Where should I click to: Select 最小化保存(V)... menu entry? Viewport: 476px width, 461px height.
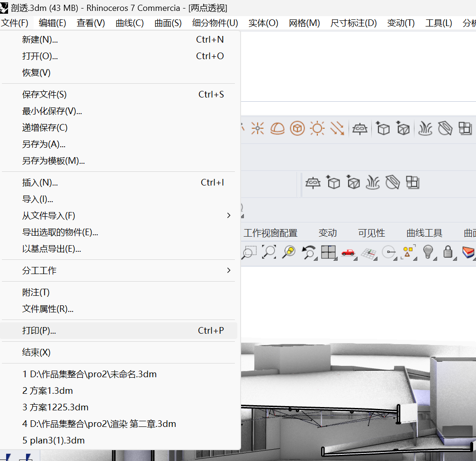click(x=118, y=111)
